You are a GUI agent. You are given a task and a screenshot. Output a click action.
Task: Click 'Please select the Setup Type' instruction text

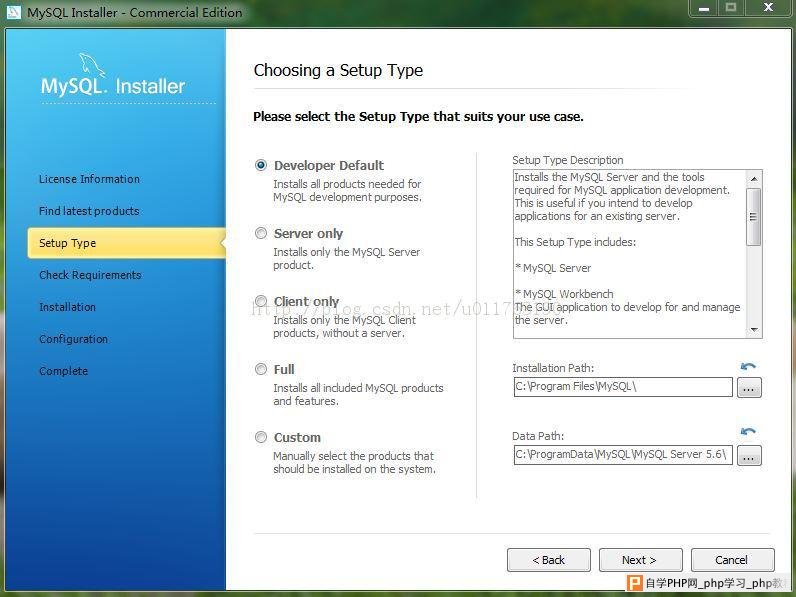tap(418, 117)
